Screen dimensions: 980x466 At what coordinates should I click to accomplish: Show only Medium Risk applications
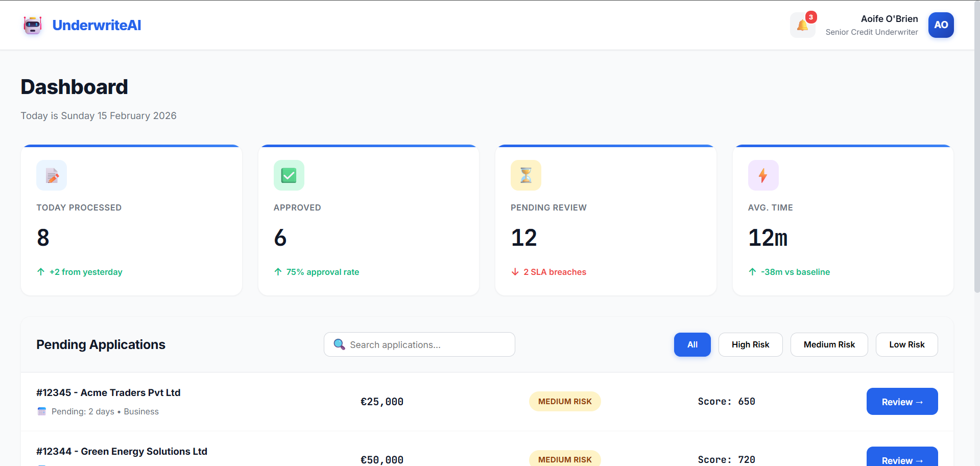click(x=829, y=344)
